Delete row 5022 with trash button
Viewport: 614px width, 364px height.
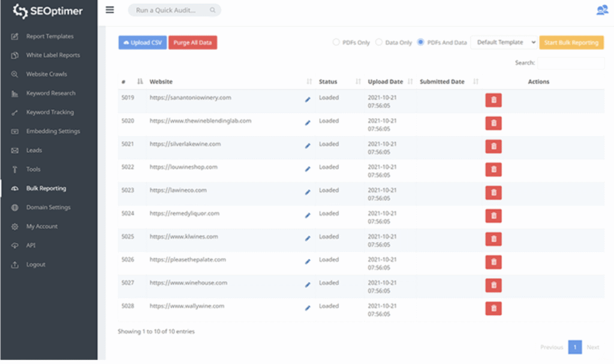(493, 169)
